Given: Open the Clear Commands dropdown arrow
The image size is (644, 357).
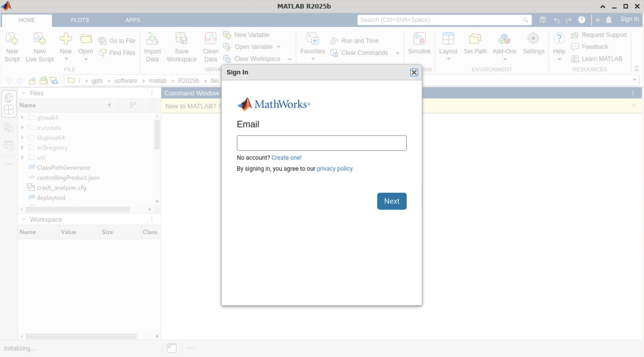Looking at the screenshot, I should tap(397, 53).
